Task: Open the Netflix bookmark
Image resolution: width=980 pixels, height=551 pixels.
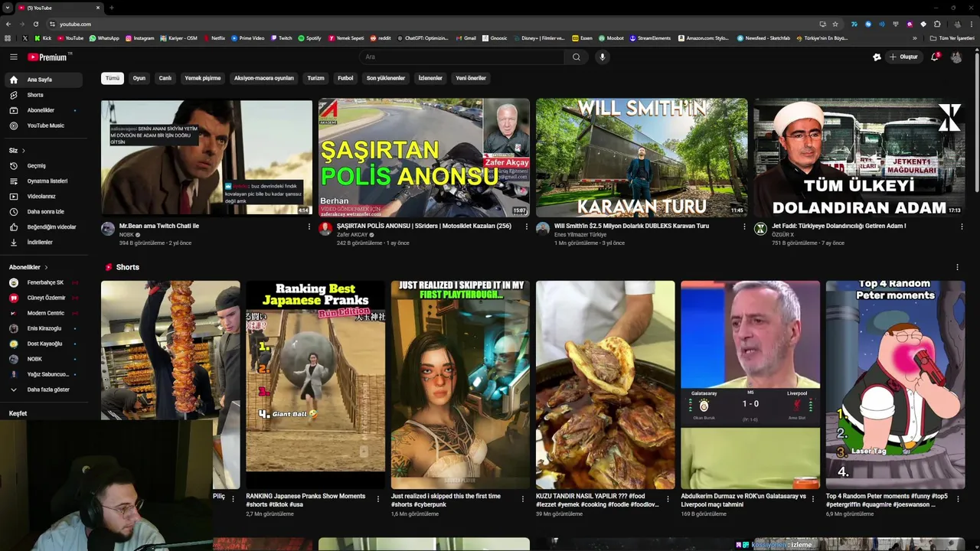Action: (214, 38)
